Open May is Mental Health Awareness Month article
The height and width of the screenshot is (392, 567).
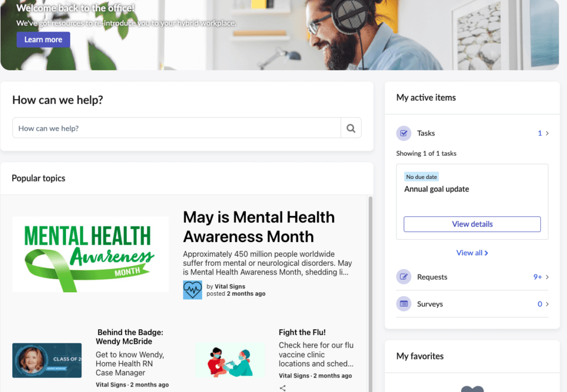[259, 227]
